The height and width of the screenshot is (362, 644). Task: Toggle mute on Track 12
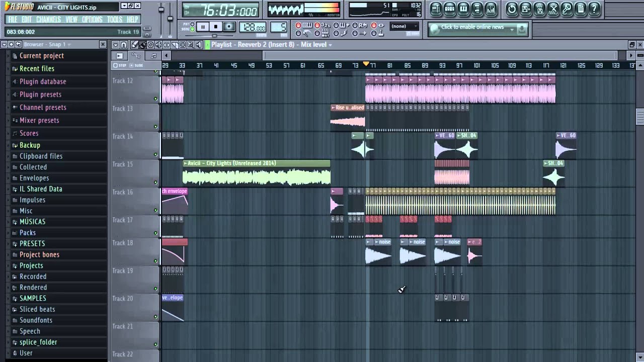point(155,99)
